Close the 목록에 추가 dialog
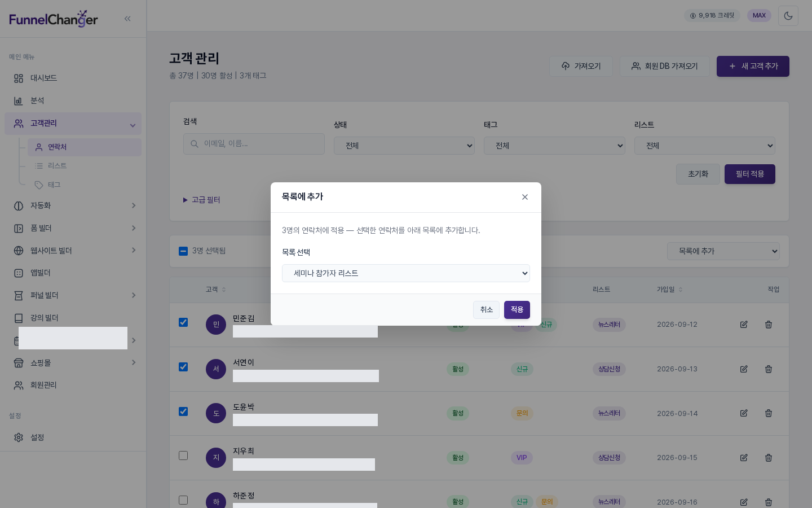 (x=525, y=197)
